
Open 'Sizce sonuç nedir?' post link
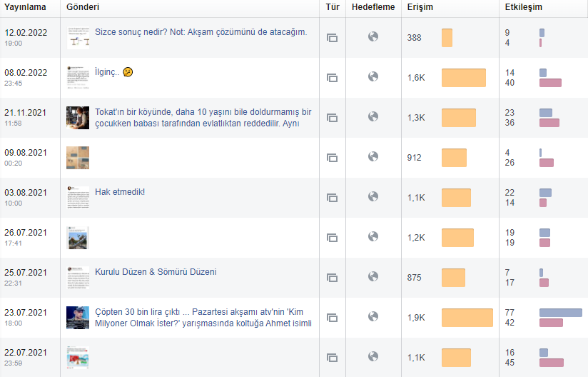pyautogui.click(x=201, y=32)
